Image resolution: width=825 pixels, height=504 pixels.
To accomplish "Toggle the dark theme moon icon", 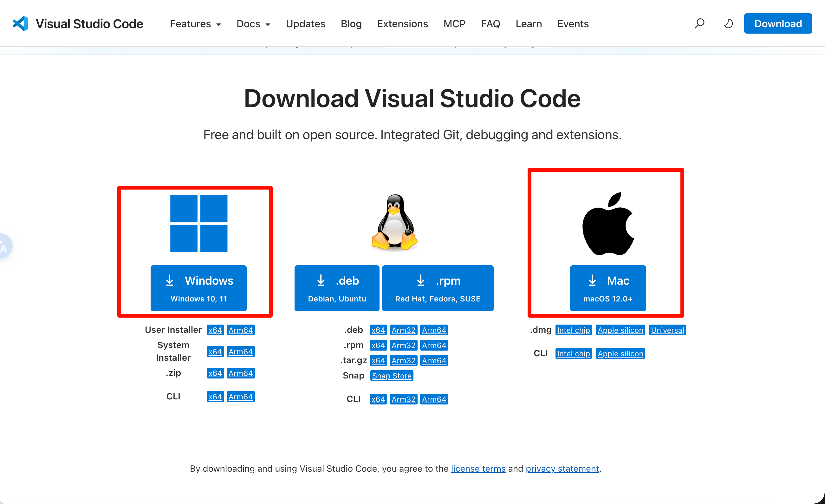I will (x=728, y=23).
